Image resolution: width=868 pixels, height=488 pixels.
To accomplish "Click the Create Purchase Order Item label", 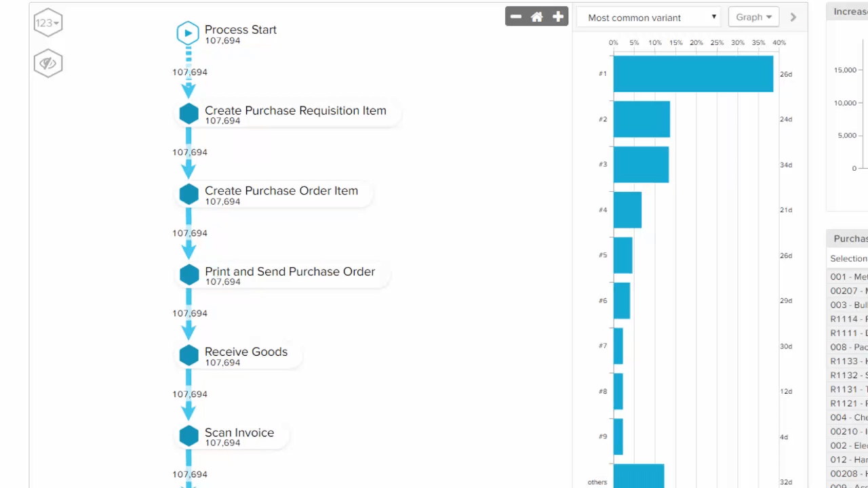I will click(281, 191).
